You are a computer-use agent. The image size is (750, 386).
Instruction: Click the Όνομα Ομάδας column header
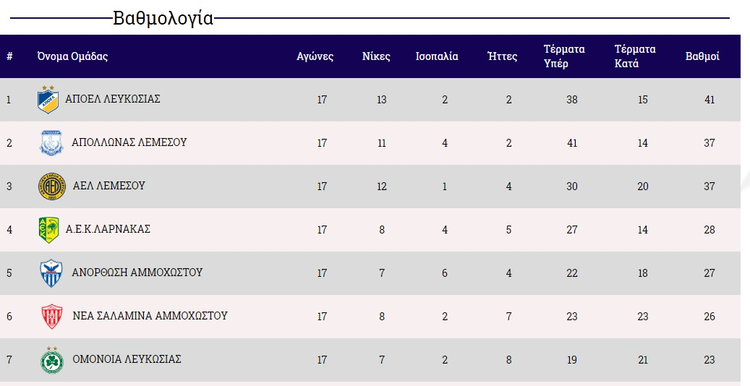(x=73, y=56)
